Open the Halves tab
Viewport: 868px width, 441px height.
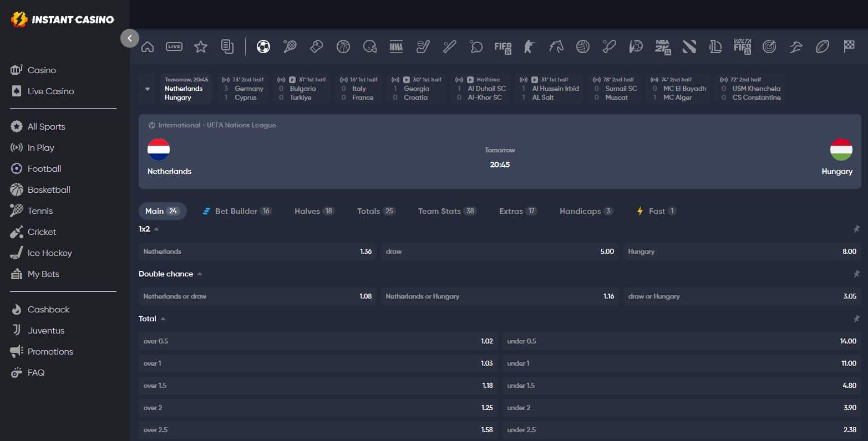[314, 211]
